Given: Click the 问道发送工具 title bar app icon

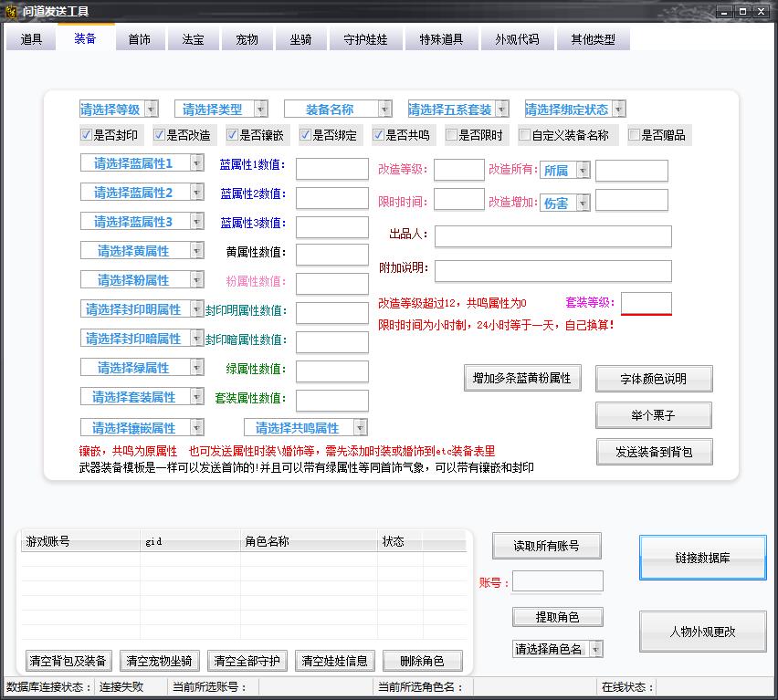Looking at the screenshot, I should (x=10, y=11).
